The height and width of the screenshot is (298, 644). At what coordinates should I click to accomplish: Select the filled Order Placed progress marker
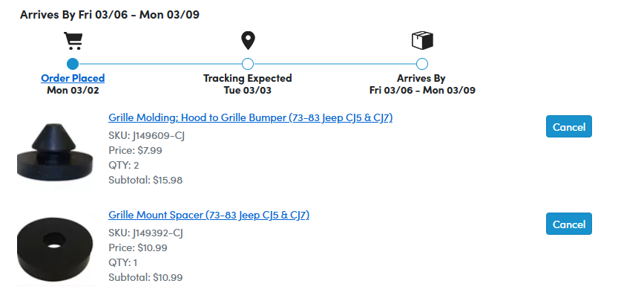[73, 64]
